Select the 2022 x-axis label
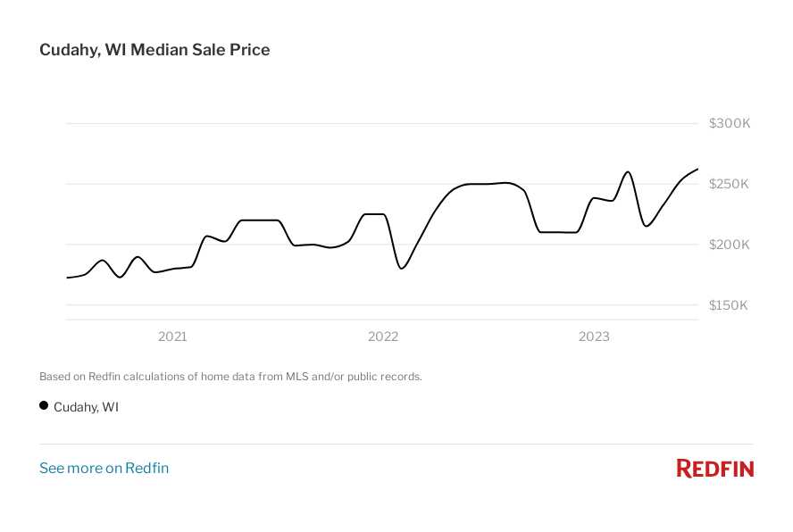Image resolution: width=793 pixels, height=532 pixels. click(x=383, y=337)
